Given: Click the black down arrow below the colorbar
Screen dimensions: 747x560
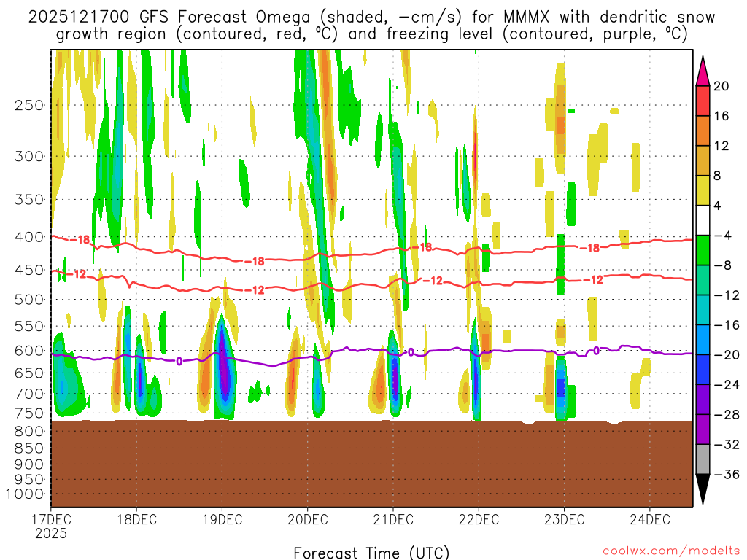Looking at the screenshot, I should coord(703,489).
